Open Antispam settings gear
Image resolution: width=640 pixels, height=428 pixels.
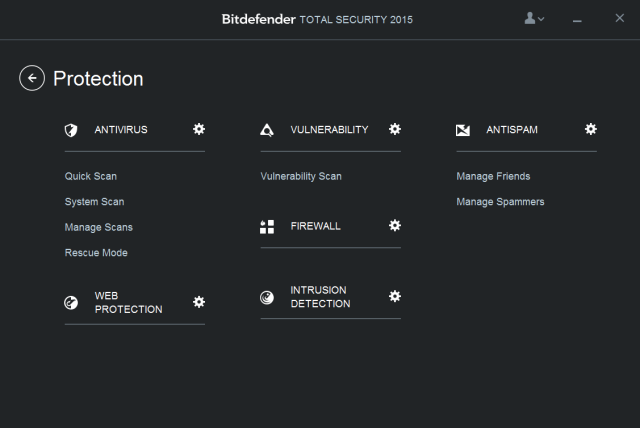(x=591, y=129)
